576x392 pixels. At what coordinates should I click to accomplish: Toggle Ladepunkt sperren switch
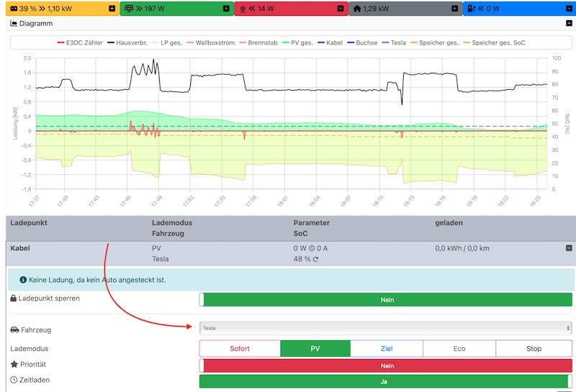385,300
